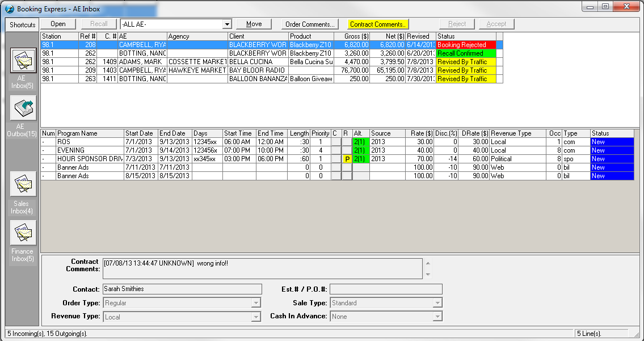Toggle the R box on the EVENING row
This screenshot has width=644, height=341.
(x=347, y=150)
